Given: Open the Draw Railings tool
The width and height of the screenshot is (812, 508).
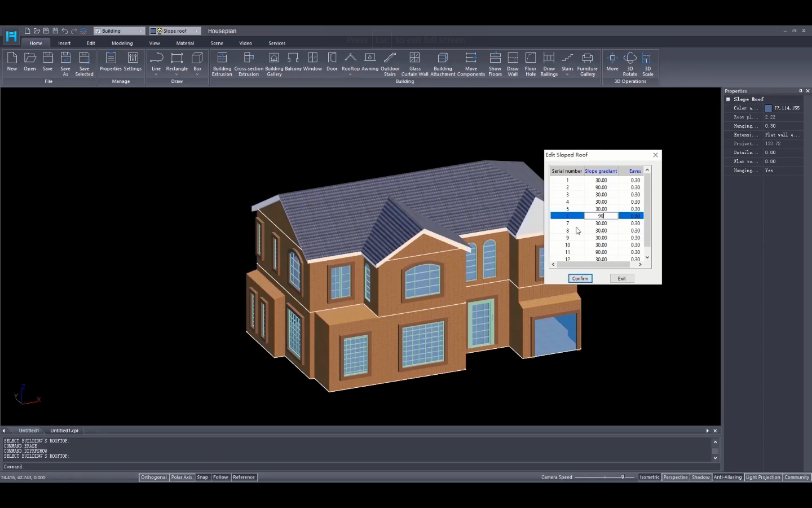Looking at the screenshot, I should point(548,62).
